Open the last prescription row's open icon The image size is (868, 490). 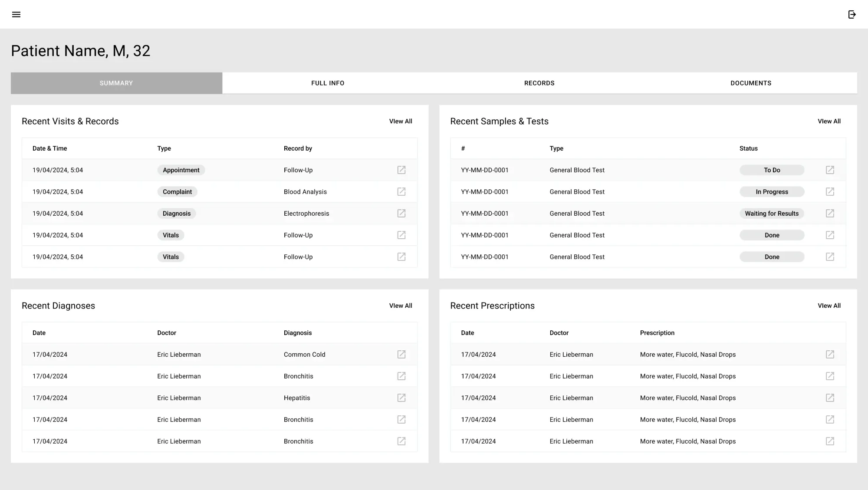[830, 441]
